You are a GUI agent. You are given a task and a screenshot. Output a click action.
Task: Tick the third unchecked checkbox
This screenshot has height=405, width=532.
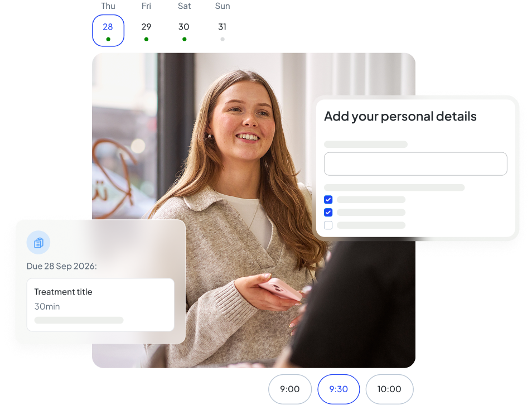pos(328,225)
